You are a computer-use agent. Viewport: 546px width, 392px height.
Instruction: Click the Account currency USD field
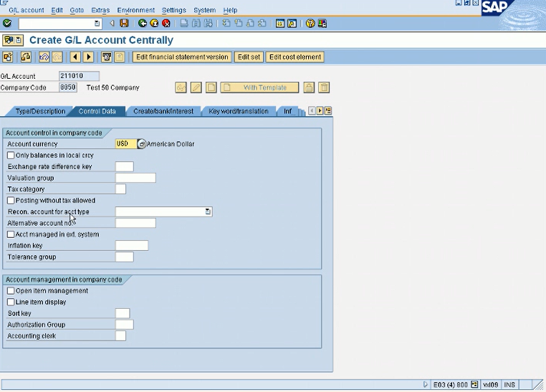coord(126,144)
